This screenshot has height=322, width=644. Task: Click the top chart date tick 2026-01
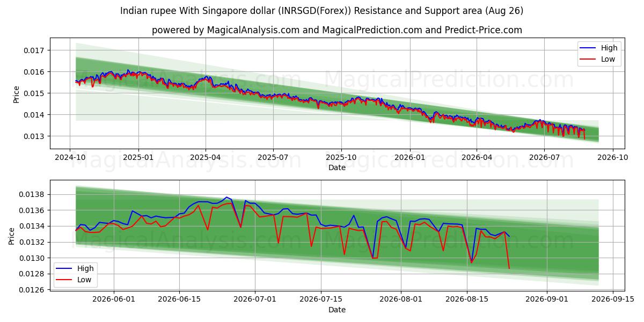[410, 158]
